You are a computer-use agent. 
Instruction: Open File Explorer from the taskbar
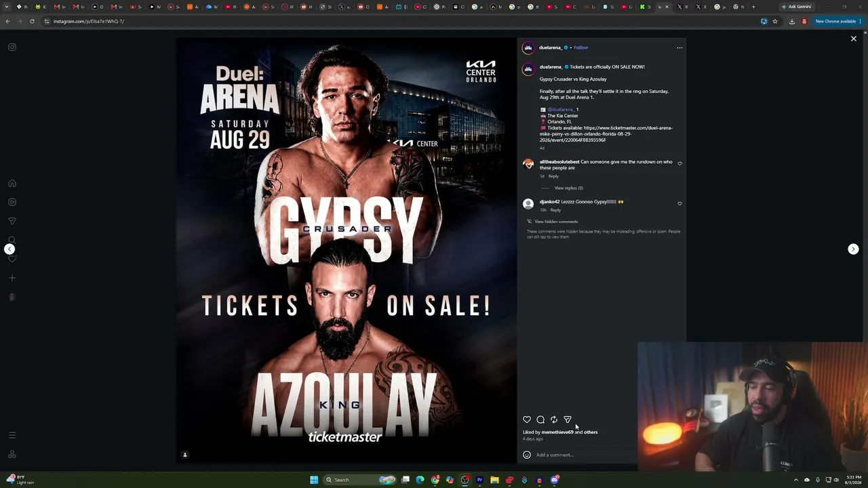[494, 480]
